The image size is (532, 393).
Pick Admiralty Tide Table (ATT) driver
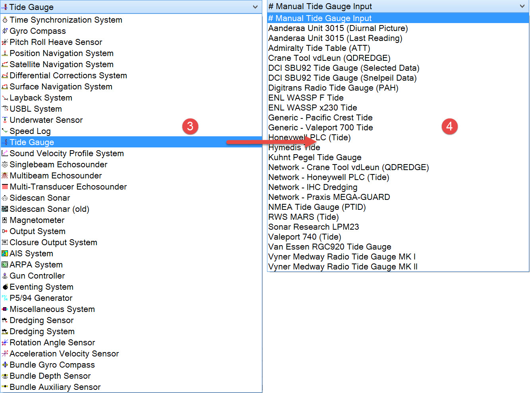point(398,48)
